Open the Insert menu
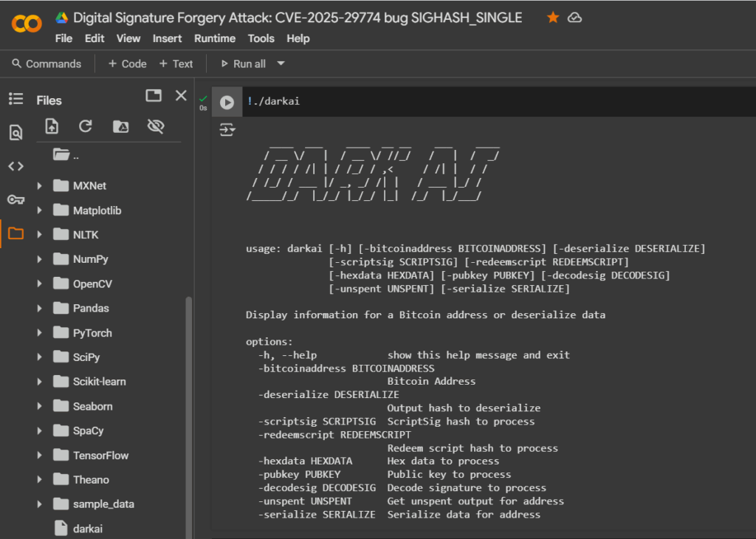 click(168, 38)
